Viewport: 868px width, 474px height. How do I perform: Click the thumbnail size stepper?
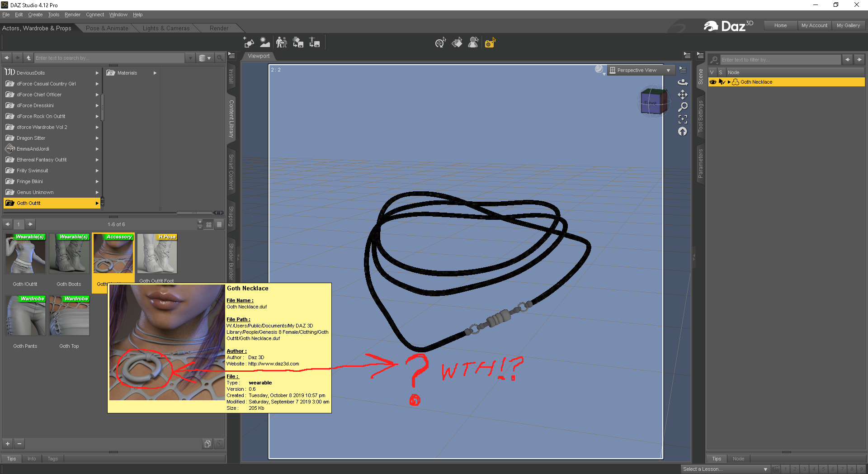click(200, 224)
